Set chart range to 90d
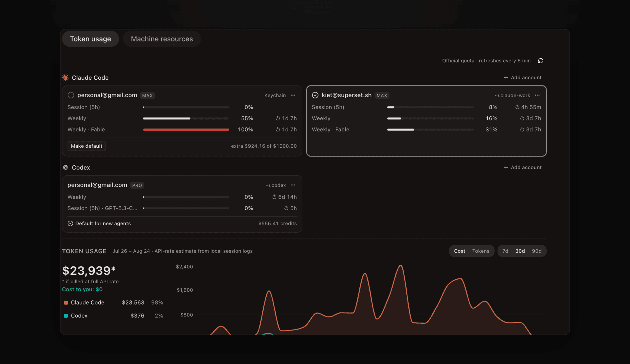The width and height of the screenshot is (630, 364). [x=537, y=251]
